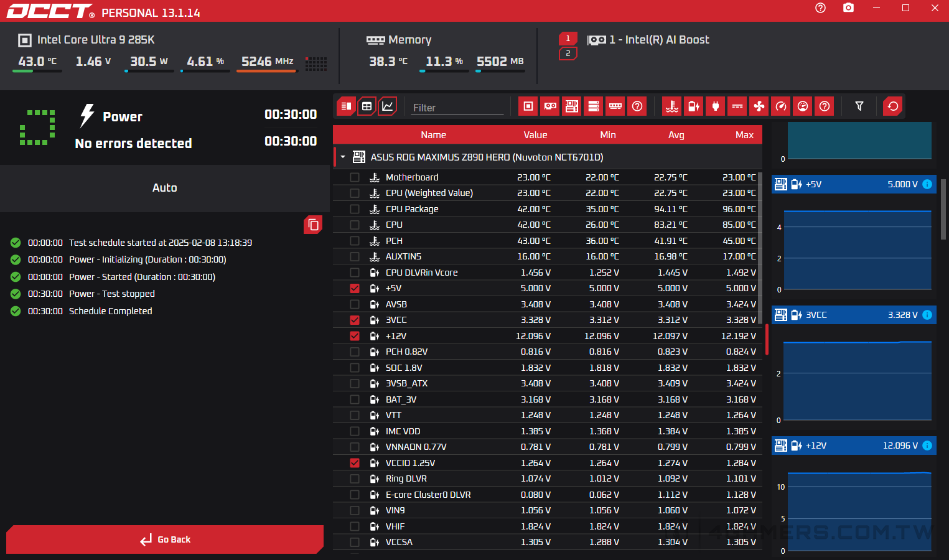The image size is (949, 560).
Task: Uncheck the 3VCC sensor checkbox
Action: (x=355, y=320)
